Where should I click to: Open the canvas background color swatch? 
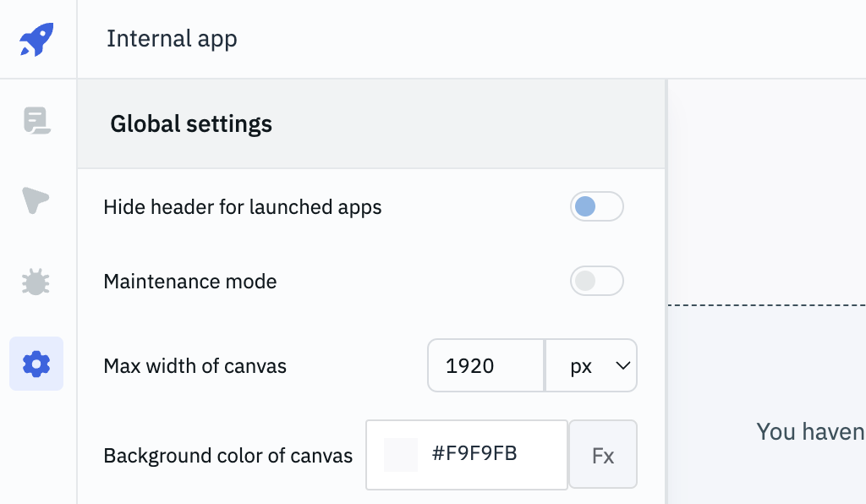click(401, 455)
